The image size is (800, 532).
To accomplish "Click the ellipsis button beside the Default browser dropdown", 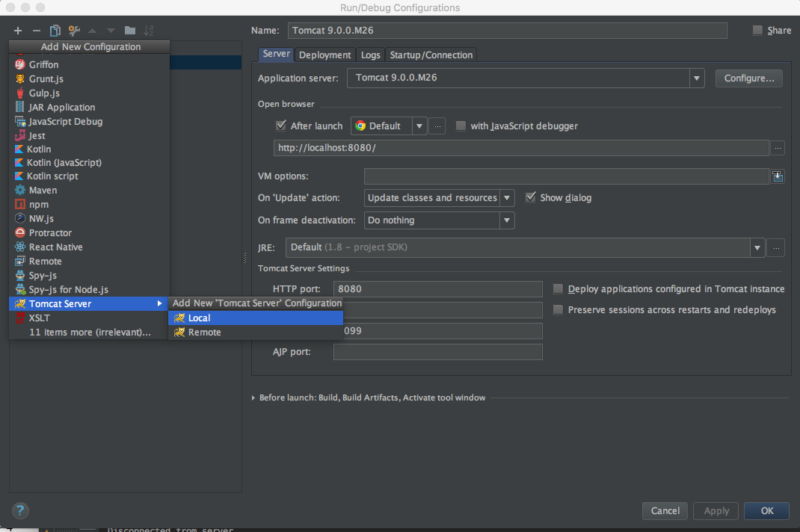I will point(437,126).
